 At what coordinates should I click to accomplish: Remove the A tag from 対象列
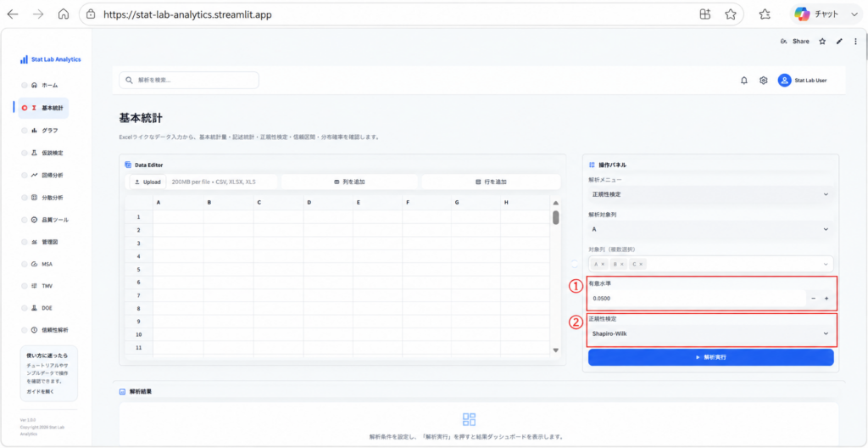click(603, 265)
